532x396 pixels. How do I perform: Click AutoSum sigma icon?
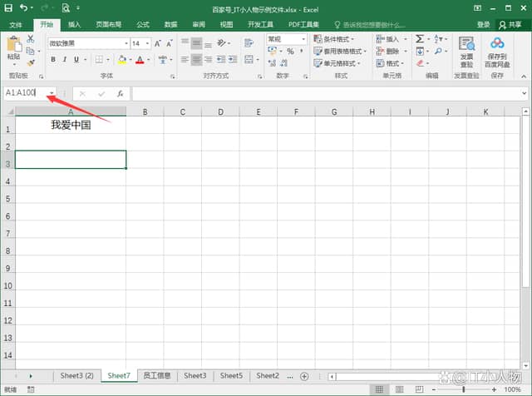(x=420, y=39)
